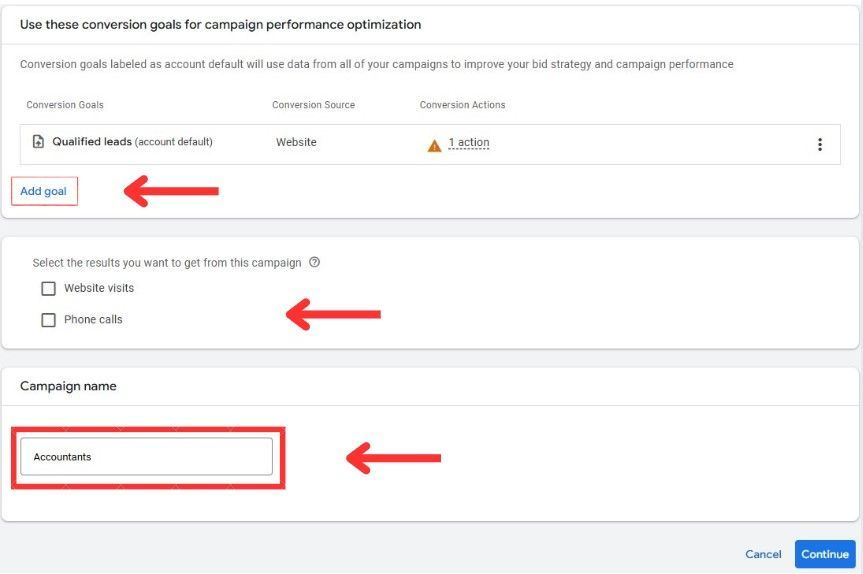Click the Campaign name section heading
Screen dimensions: 863x574
pyautogui.click(x=68, y=386)
